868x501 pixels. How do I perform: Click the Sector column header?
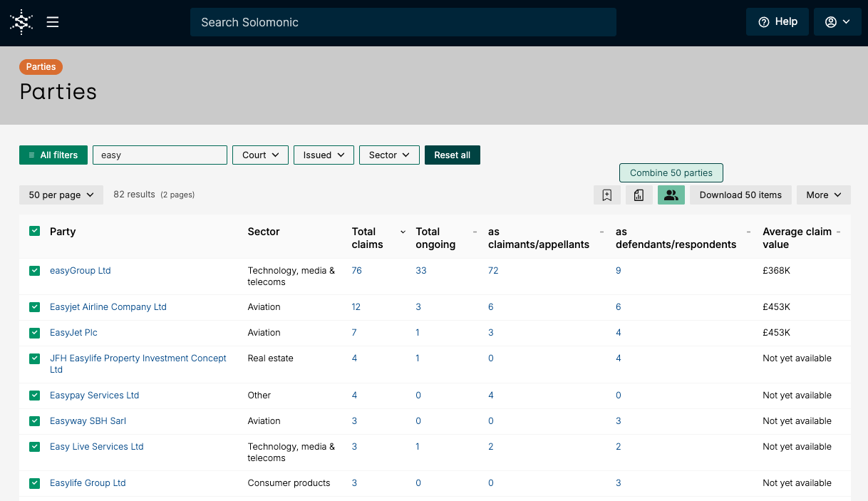(x=264, y=232)
